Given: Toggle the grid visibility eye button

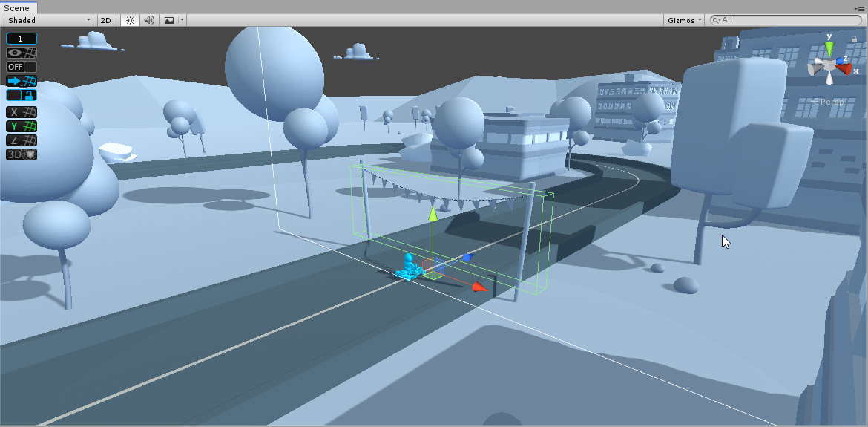Looking at the screenshot, I should pyautogui.click(x=22, y=53).
